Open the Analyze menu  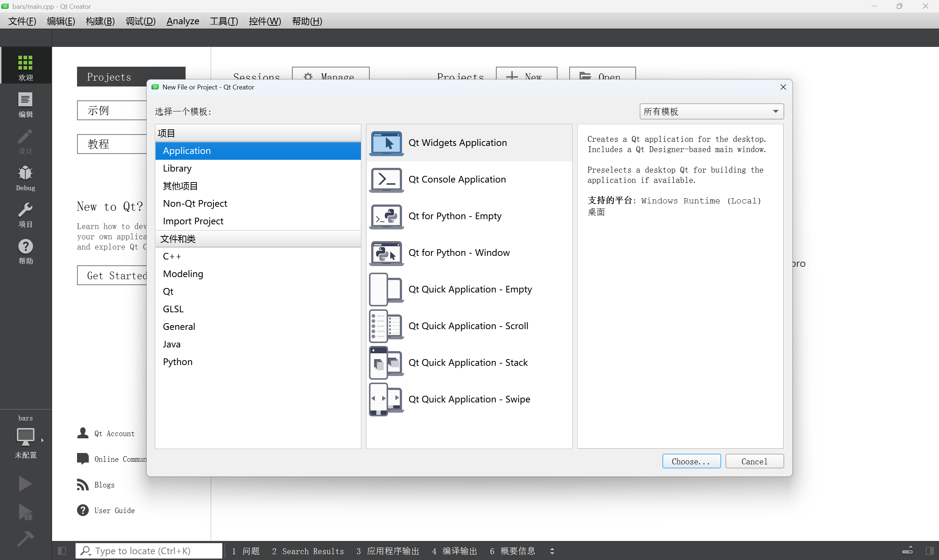pyautogui.click(x=183, y=21)
